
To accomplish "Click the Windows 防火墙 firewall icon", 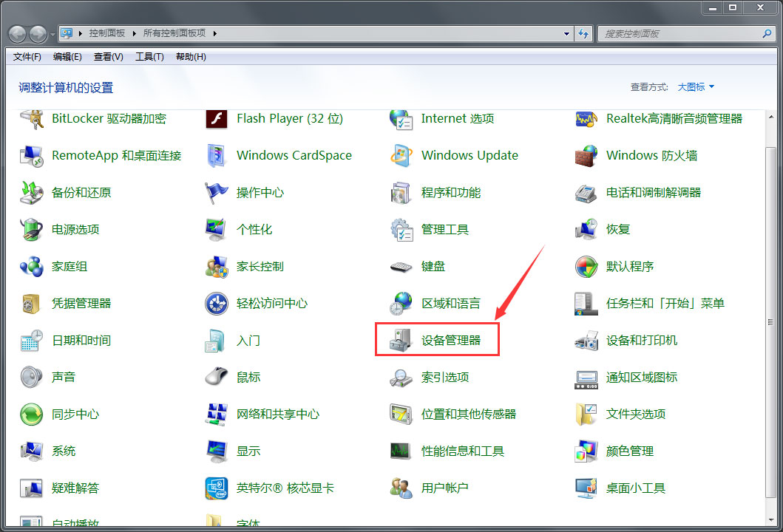I will point(586,156).
